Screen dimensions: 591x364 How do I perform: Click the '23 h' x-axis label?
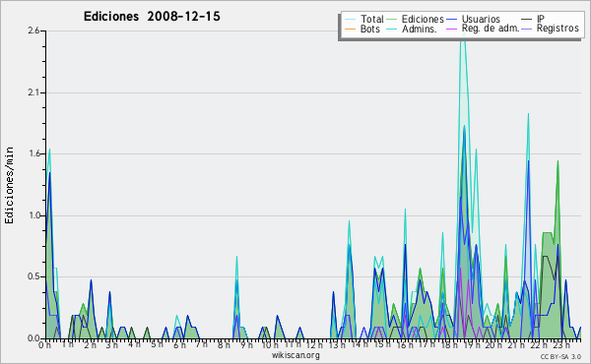(x=560, y=345)
